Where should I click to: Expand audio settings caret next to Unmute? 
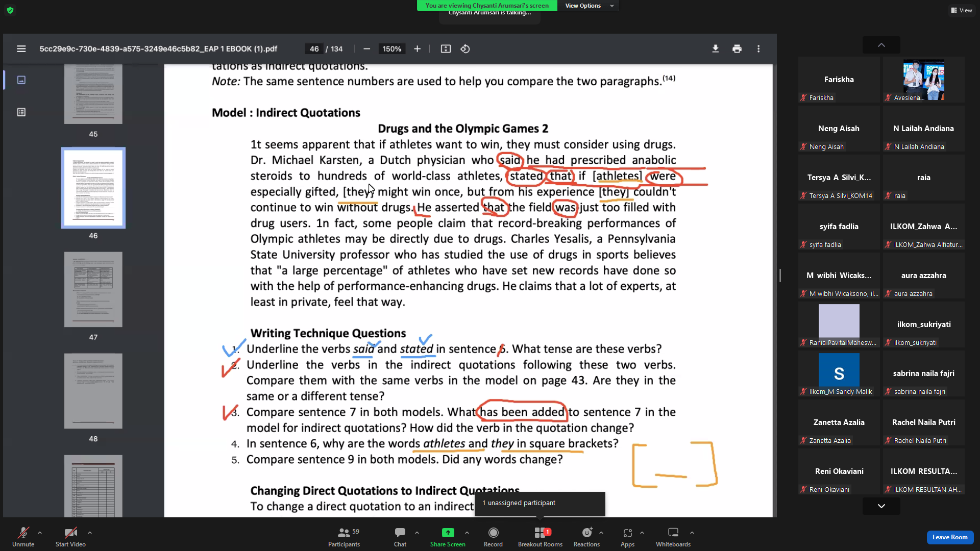tap(40, 533)
